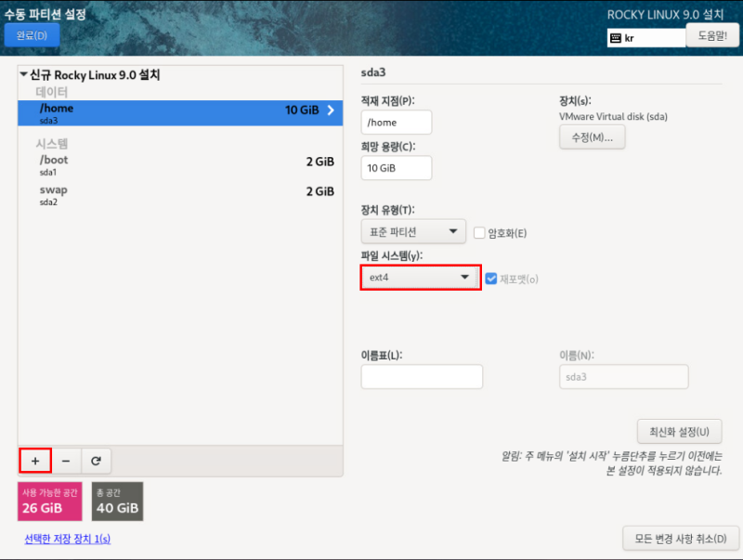The height and width of the screenshot is (560, 743).
Task: Click the keyboard layout icon next to kr
Action: (616, 38)
